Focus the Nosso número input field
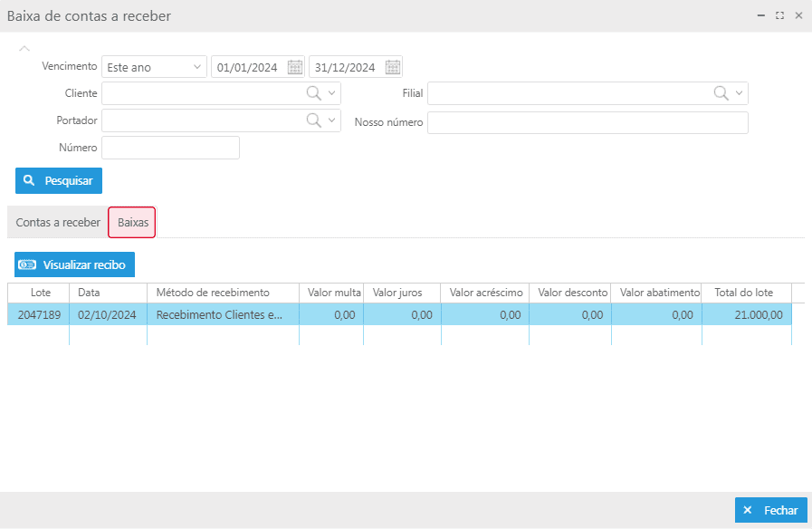The image size is (812, 529). pos(588,122)
